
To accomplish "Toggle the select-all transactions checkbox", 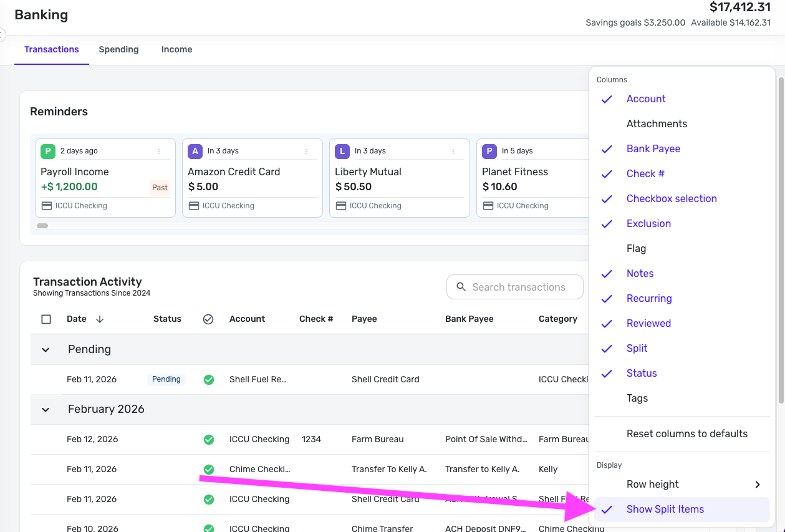I will [x=46, y=319].
